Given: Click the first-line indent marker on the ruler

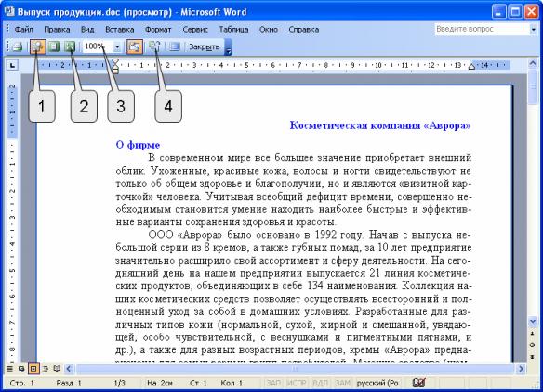Looking at the screenshot, I should [x=115, y=62].
